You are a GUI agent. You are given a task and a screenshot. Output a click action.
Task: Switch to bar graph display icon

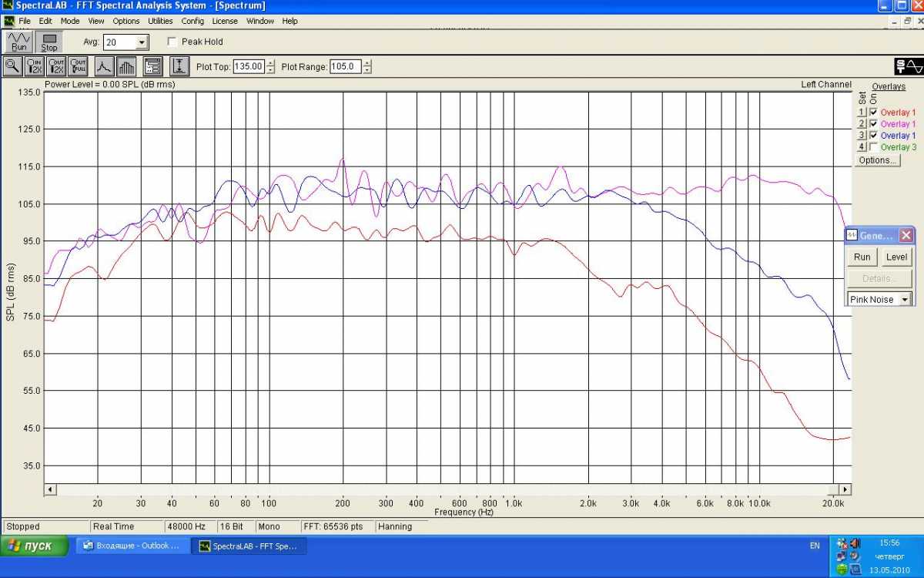[127, 66]
